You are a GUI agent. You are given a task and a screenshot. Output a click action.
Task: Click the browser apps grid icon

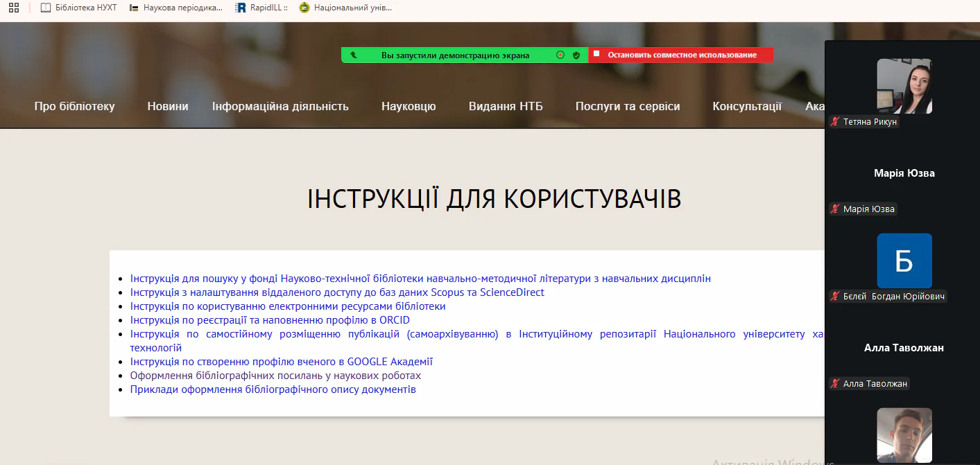pyautogui.click(x=14, y=8)
